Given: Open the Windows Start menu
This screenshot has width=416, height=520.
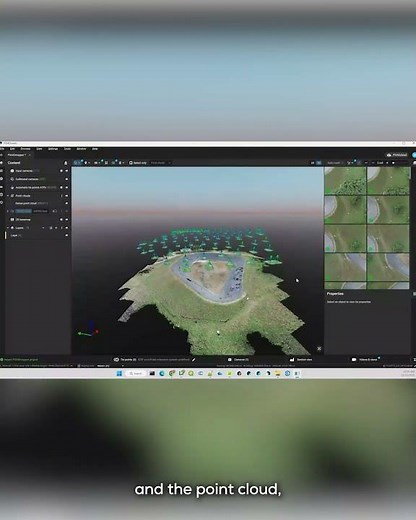Looking at the screenshot, I should [x=119, y=373].
